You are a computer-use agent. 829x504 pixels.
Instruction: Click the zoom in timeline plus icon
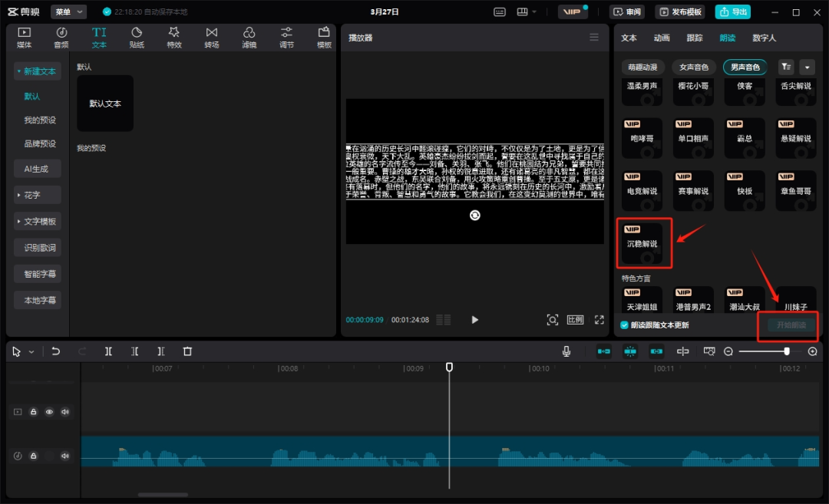(813, 351)
